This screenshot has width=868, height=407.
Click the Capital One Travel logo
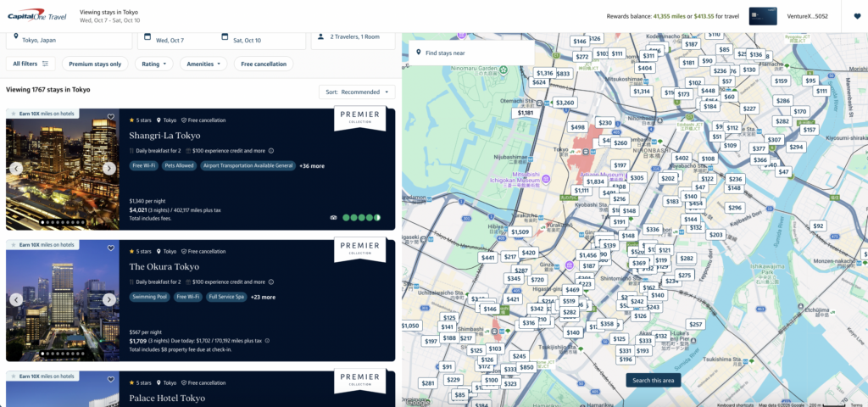click(37, 16)
